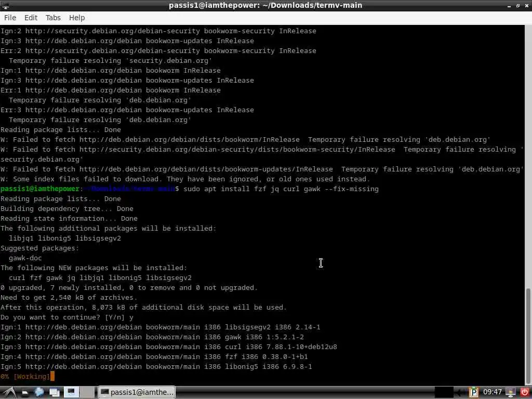Launch the file manager from taskbar
The width and height of the screenshot is (532, 399).
pos(25,393)
